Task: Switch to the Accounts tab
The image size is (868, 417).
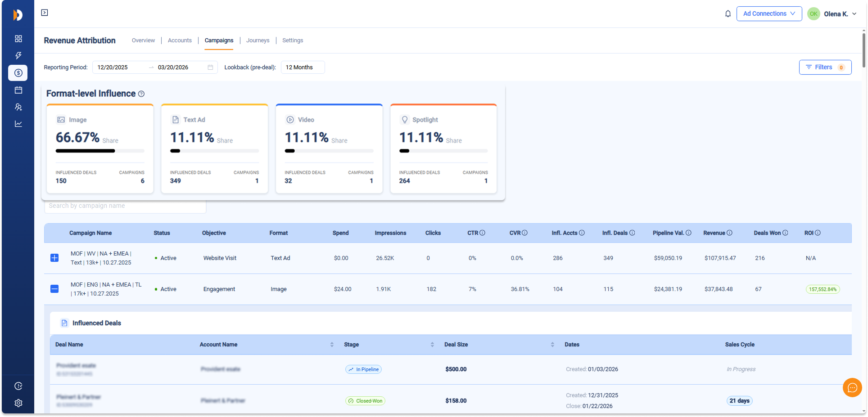Action: [x=180, y=40]
